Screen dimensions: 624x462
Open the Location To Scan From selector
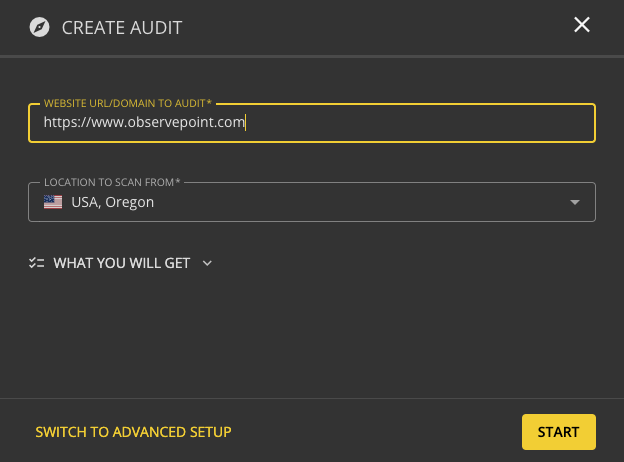[x=312, y=202]
